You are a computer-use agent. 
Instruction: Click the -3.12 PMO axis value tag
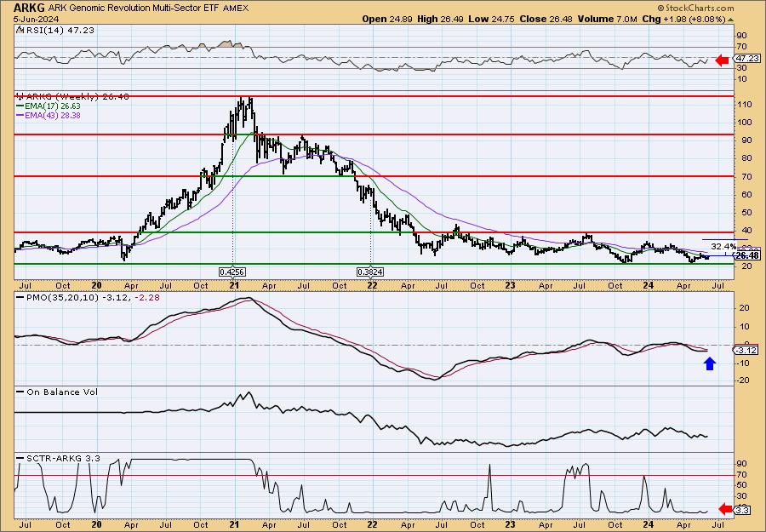point(746,350)
